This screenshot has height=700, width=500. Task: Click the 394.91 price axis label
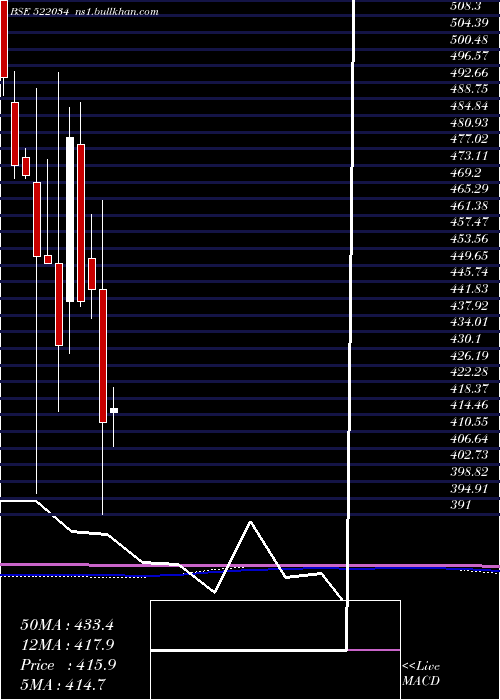point(469,488)
